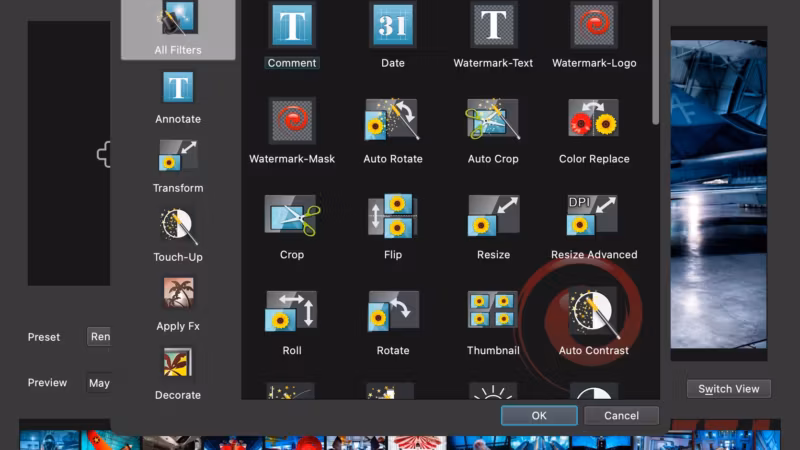Screen dimensions: 800x450
Task: Select the Resize filter
Action: pos(493,227)
